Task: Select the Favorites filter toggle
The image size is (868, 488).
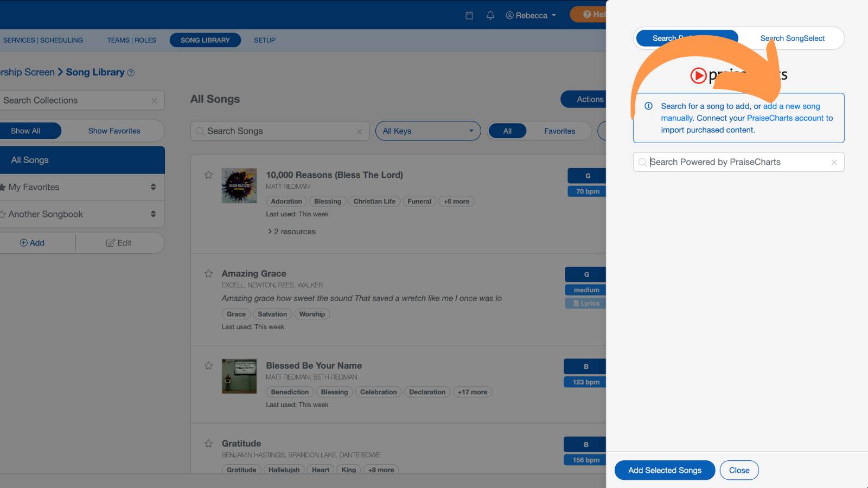Action: pos(559,131)
